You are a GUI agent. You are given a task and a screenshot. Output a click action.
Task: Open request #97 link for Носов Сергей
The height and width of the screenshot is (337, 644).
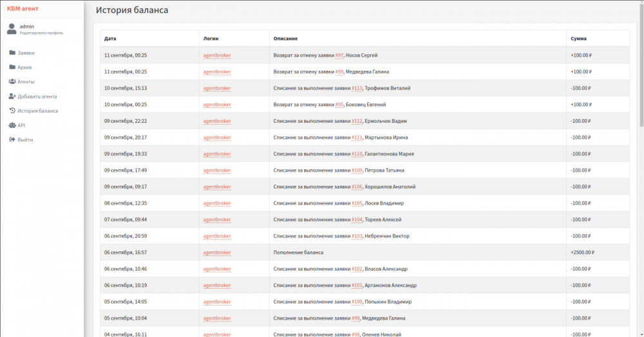click(x=339, y=55)
